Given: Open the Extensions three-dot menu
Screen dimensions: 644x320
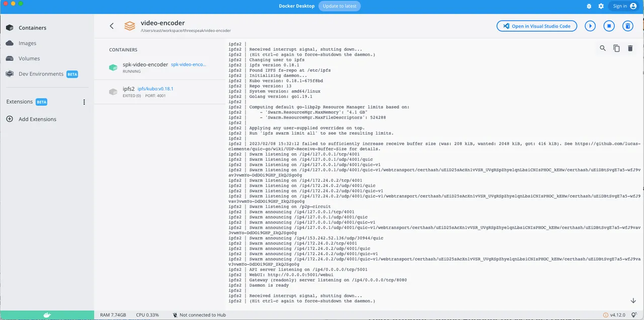Looking at the screenshot, I should click(x=84, y=102).
